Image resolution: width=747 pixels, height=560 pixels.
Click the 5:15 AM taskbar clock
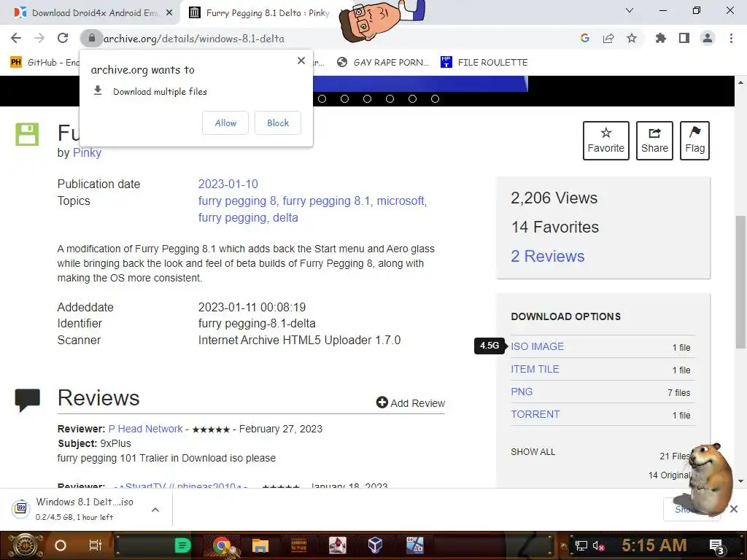(654, 545)
